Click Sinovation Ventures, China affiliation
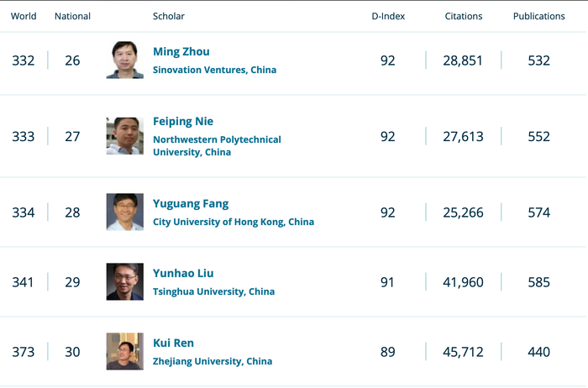Image resolution: width=588 pixels, height=388 pixels. (x=214, y=71)
